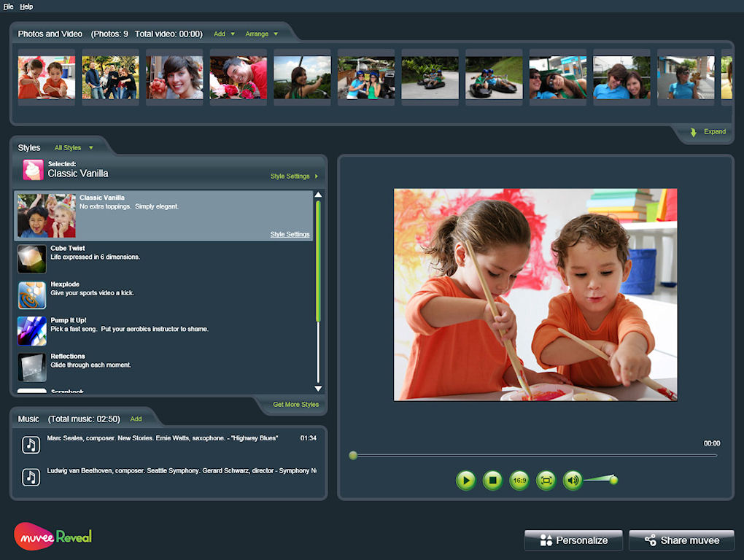The height and width of the screenshot is (560, 744).
Task: Open the All Styles filter dropdown
Action: tap(74, 148)
